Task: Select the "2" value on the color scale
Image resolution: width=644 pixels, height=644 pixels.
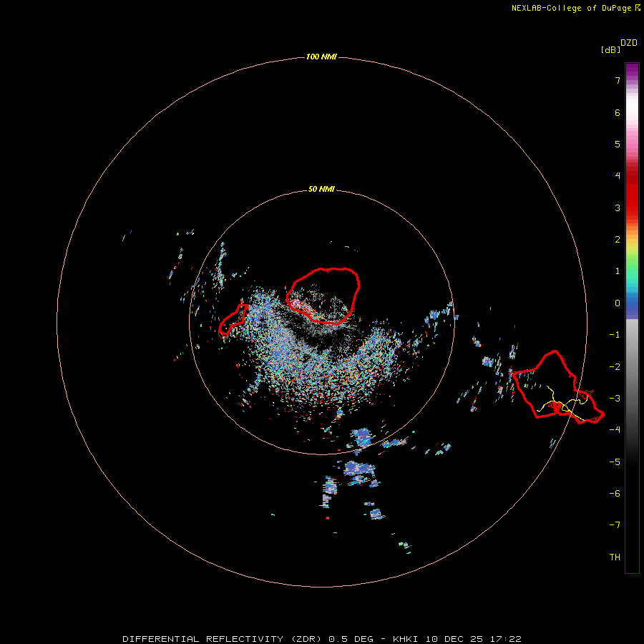Action: click(x=618, y=240)
